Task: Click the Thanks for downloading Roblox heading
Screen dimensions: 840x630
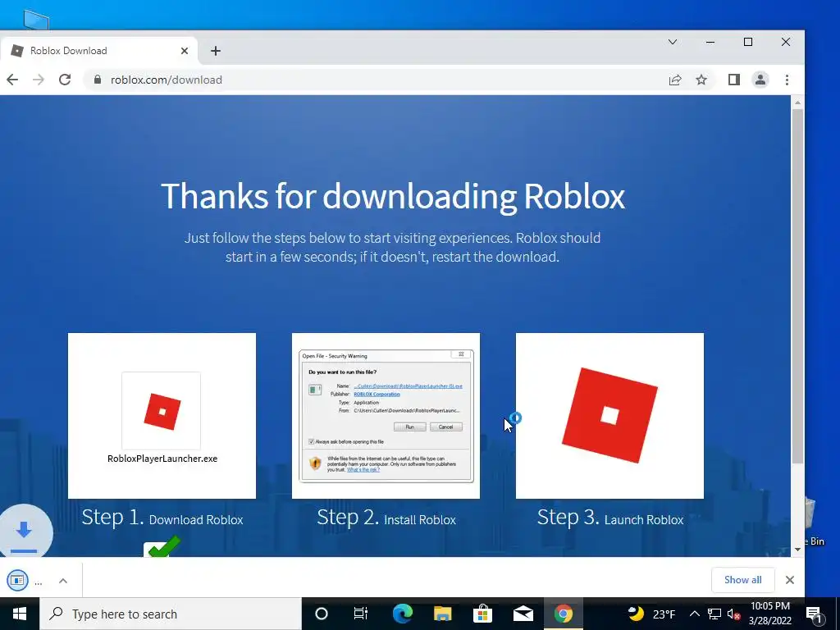Action: click(x=393, y=196)
